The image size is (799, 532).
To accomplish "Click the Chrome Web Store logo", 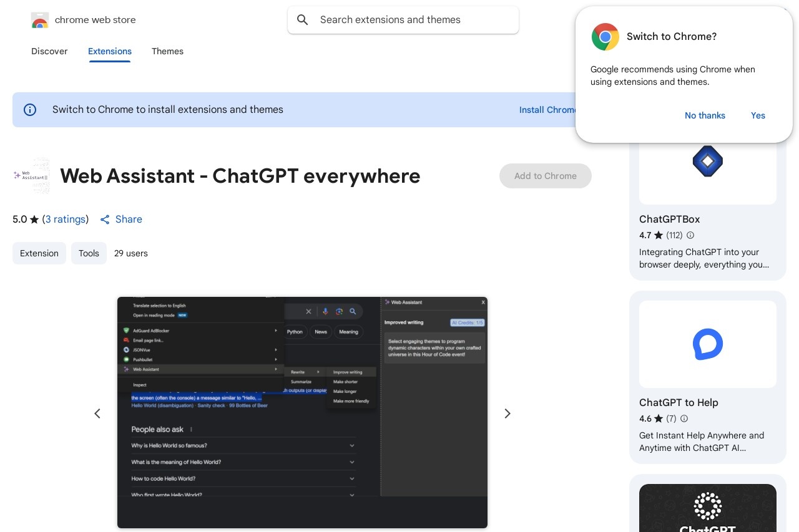I will point(40,20).
